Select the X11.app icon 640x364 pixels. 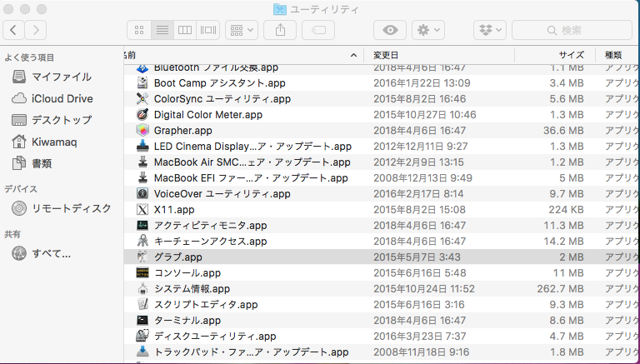(x=142, y=209)
